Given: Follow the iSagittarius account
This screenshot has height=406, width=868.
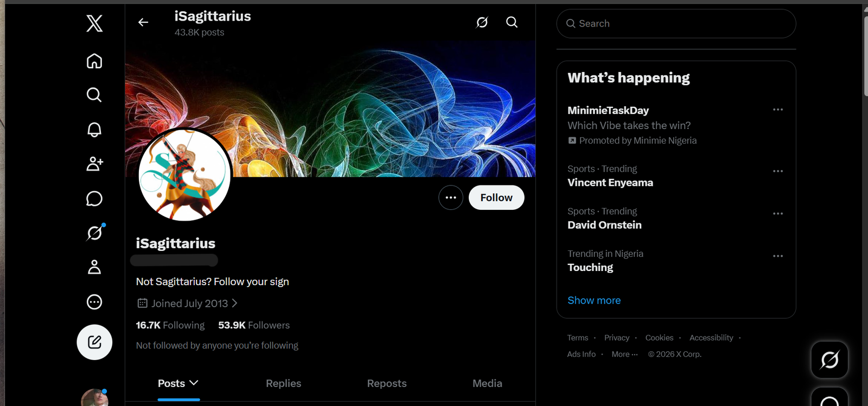Looking at the screenshot, I should [x=496, y=198].
